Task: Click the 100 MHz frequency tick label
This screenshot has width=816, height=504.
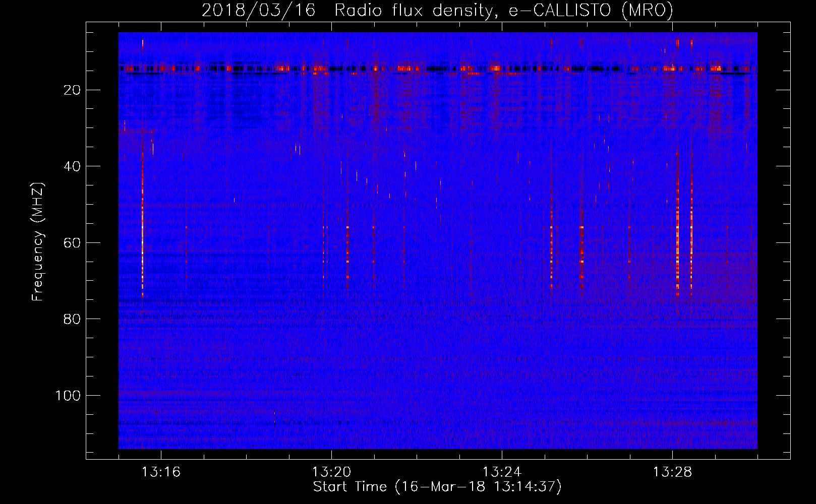Action: tap(68, 396)
